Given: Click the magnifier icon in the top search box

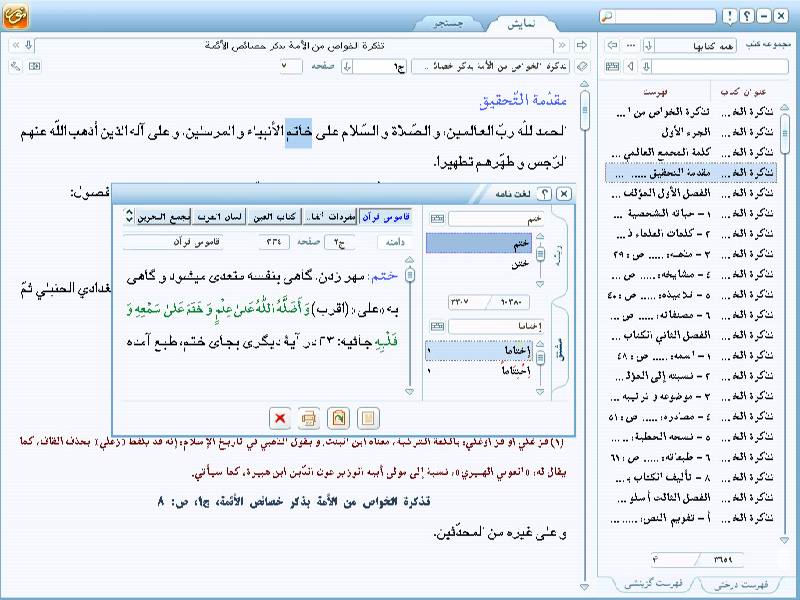Looking at the screenshot, I should (x=607, y=17).
